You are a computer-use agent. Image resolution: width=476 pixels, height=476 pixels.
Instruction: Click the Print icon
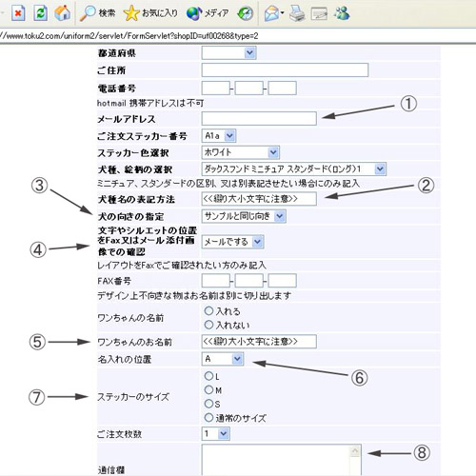tap(297, 13)
